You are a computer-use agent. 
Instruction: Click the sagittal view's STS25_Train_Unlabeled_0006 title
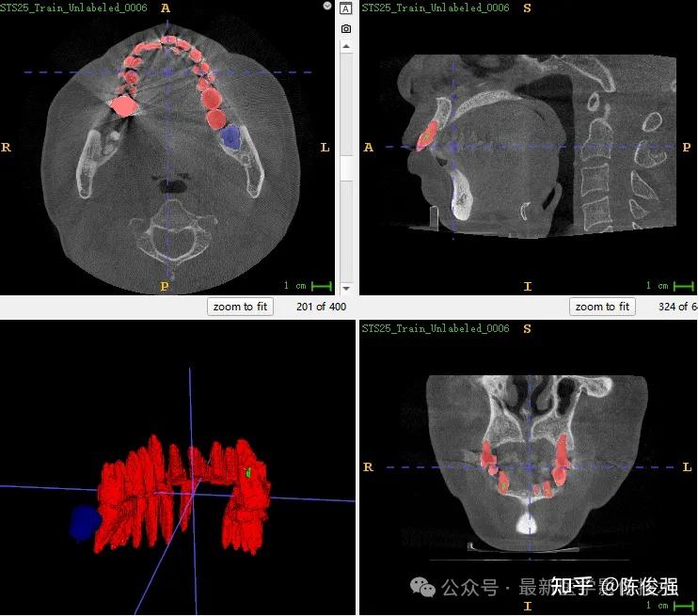(436, 8)
